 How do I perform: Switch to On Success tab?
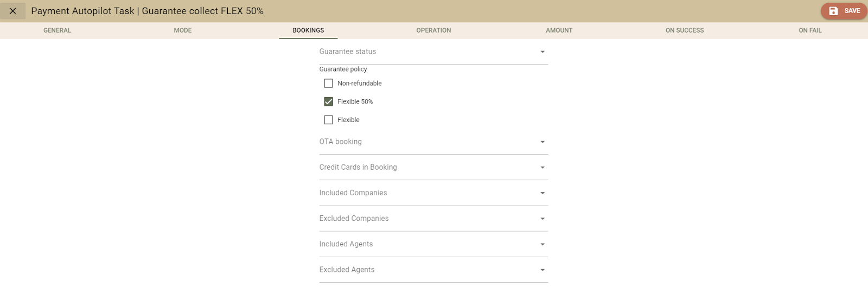(x=685, y=30)
